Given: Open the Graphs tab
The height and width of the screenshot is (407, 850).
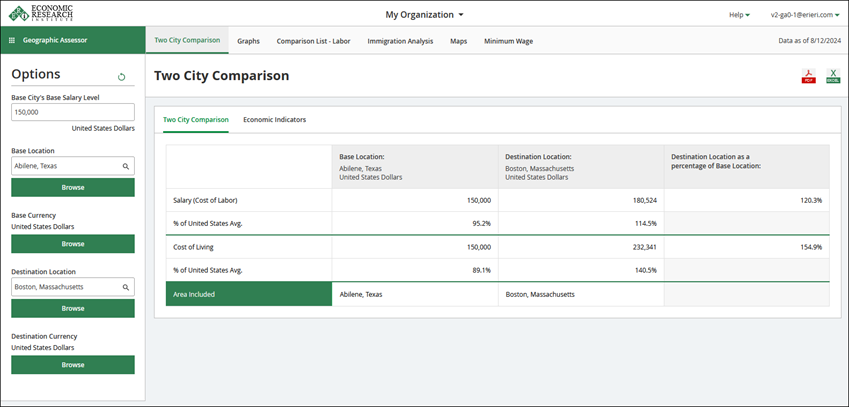Looking at the screenshot, I should tap(248, 41).
